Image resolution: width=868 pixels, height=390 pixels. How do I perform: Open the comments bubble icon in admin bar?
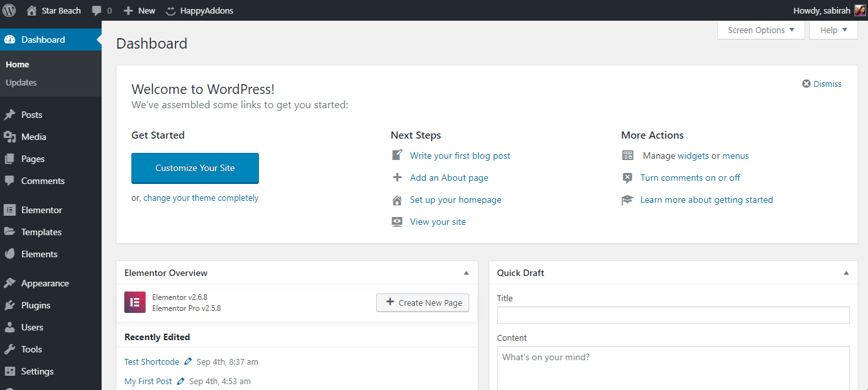coord(96,11)
